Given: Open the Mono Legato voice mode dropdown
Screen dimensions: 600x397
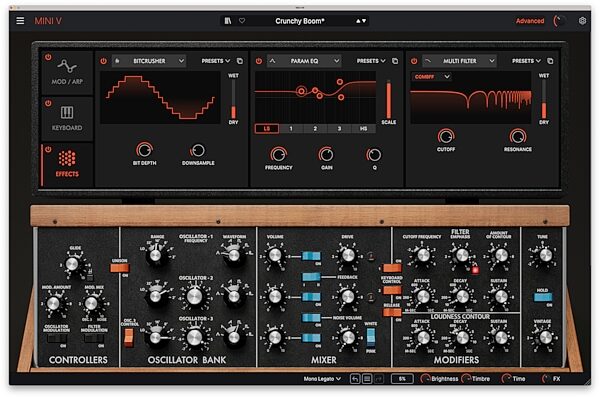Looking at the screenshot, I should (x=322, y=379).
